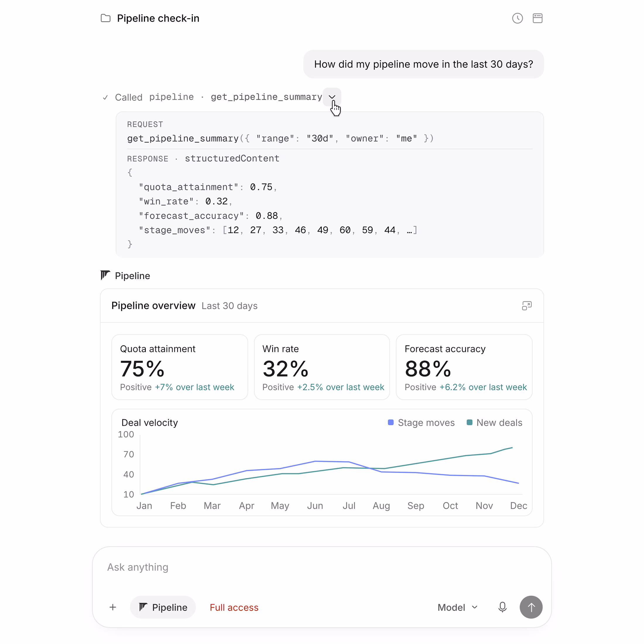
Task: Select the Quota attainment card
Action: [180, 367]
